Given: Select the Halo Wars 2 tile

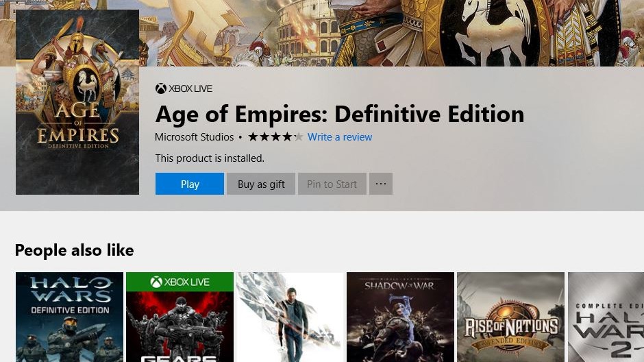Looking at the screenshot, I should tap(606, 317).
